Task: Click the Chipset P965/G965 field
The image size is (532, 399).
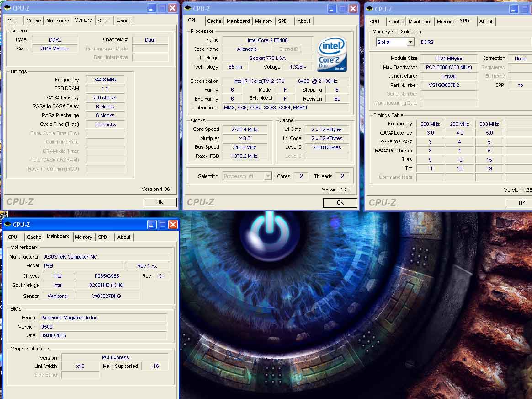Action: pyautogui.click(x=107, y=276)
